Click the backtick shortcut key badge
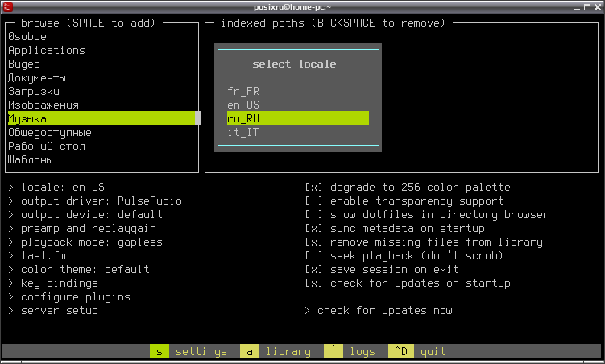Image resolution: width=605 pixels, height=364 pixels. coord(334,351)
